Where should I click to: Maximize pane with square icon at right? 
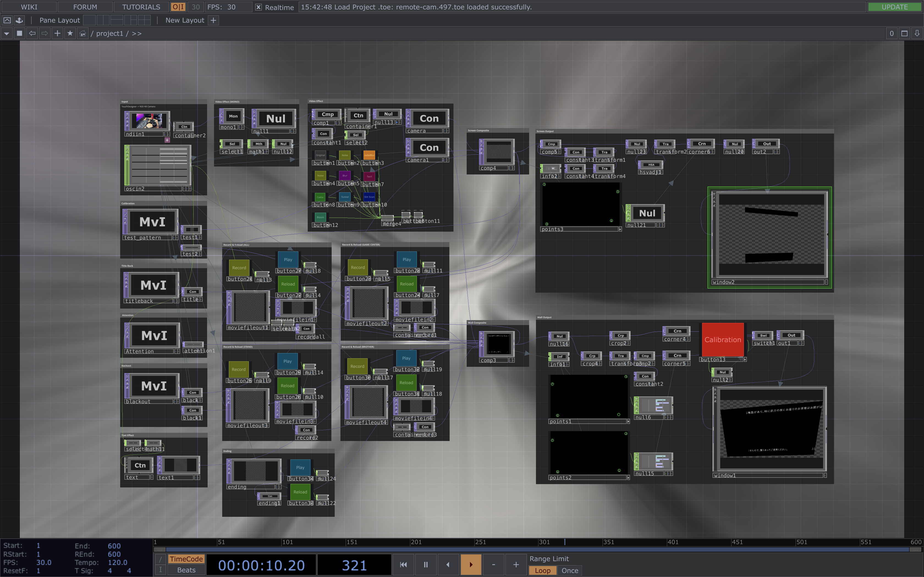coord(904,34)
